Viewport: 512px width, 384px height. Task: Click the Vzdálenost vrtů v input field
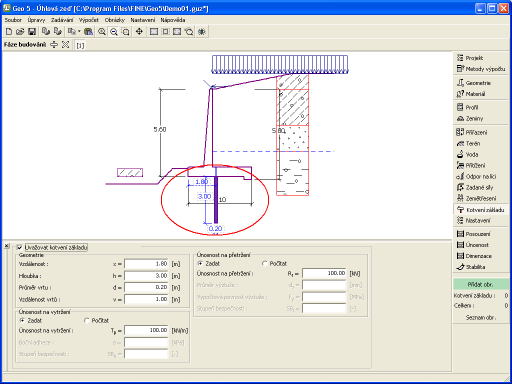click(146, 299)
